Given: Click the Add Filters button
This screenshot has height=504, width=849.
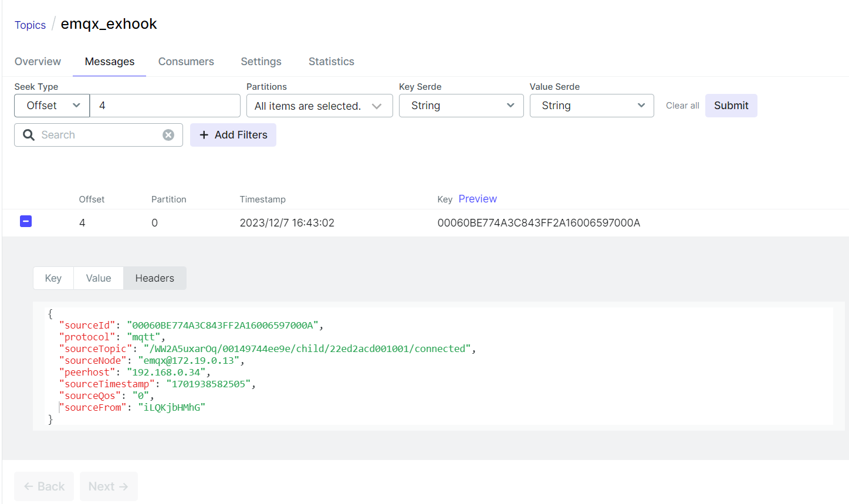Looking at the screenshot, I should tap(233, 135).
